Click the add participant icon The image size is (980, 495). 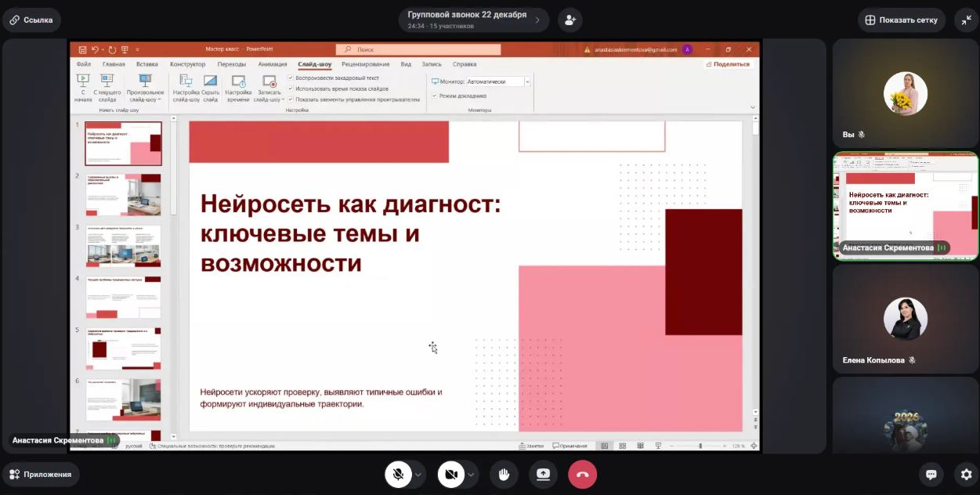point(570,20)
